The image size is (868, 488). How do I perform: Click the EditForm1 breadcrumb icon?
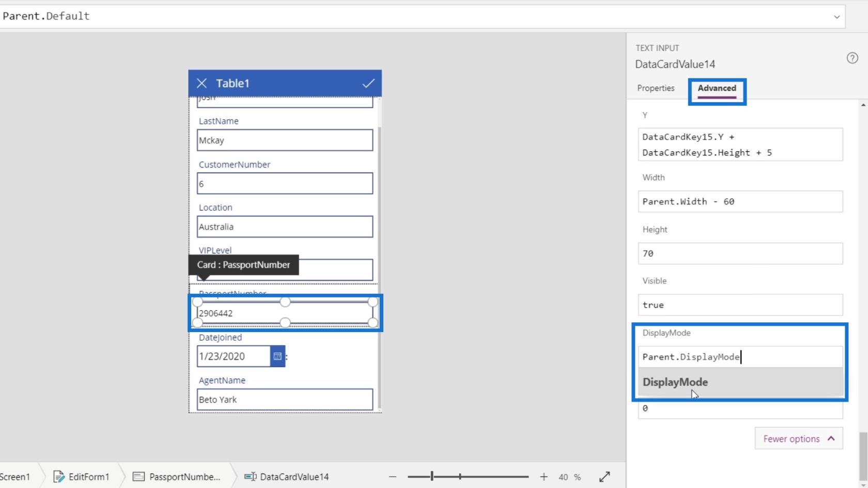59,477
